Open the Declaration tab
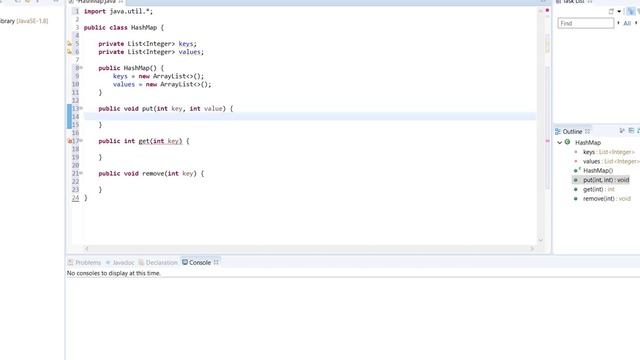The height and width of the screenshot is (360, 640). pos(158,262)
